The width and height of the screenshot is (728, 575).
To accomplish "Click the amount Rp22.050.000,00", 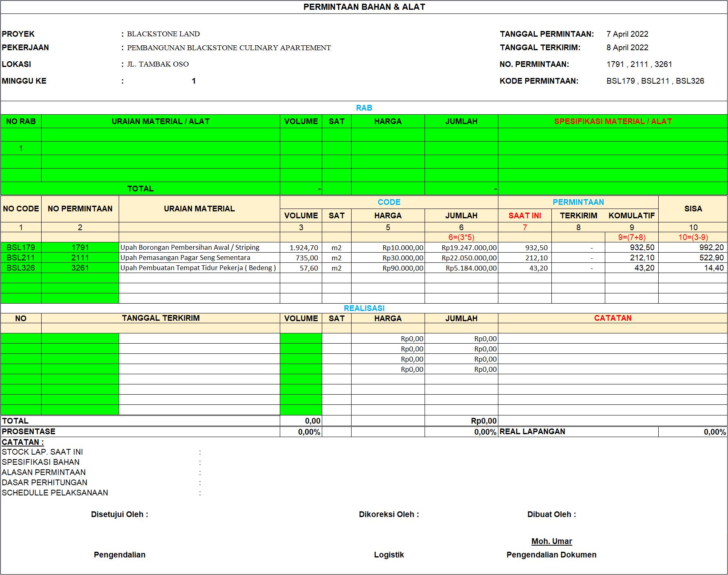I will (469, 258).
